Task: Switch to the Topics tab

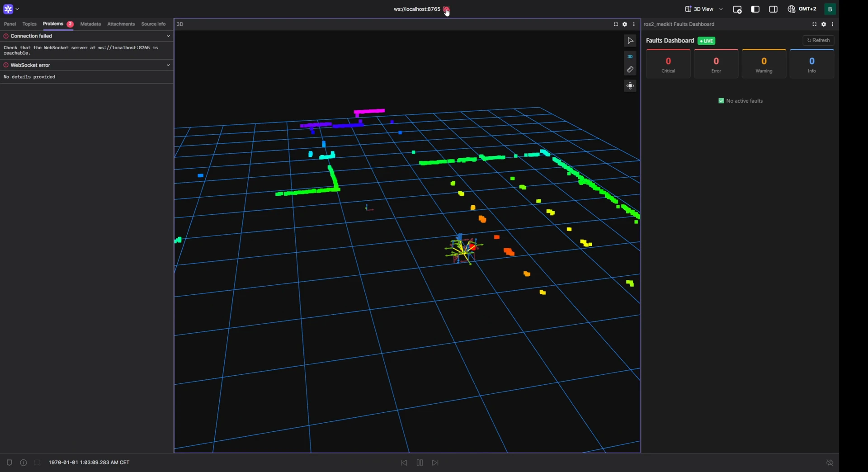Action: (29, 24)
